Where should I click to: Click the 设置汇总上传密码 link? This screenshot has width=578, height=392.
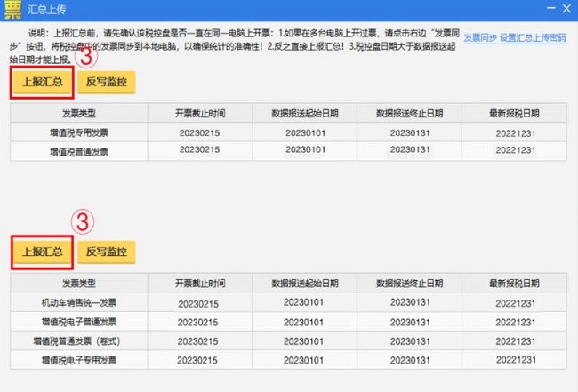(x=533, y=37)
